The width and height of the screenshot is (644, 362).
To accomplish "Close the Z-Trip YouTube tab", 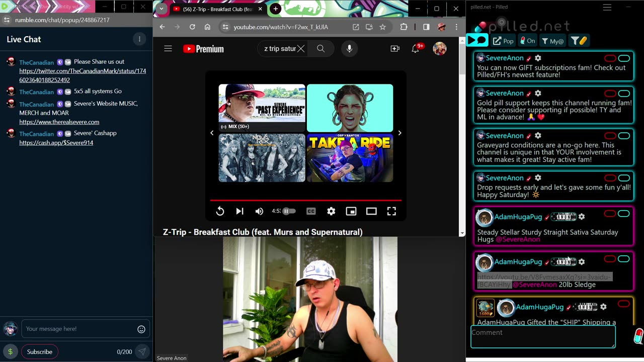I will (x=260, y=9).
